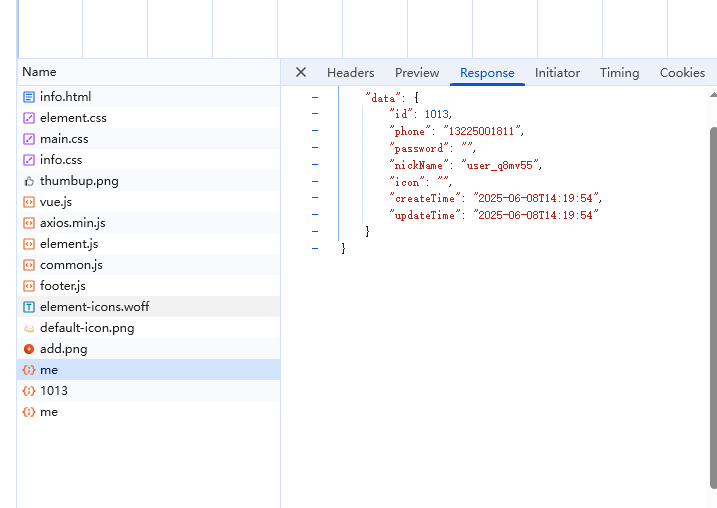Click the fold marker beside "createTime" line
Screen dimensions: 717x508
click(x=315, y=198)
